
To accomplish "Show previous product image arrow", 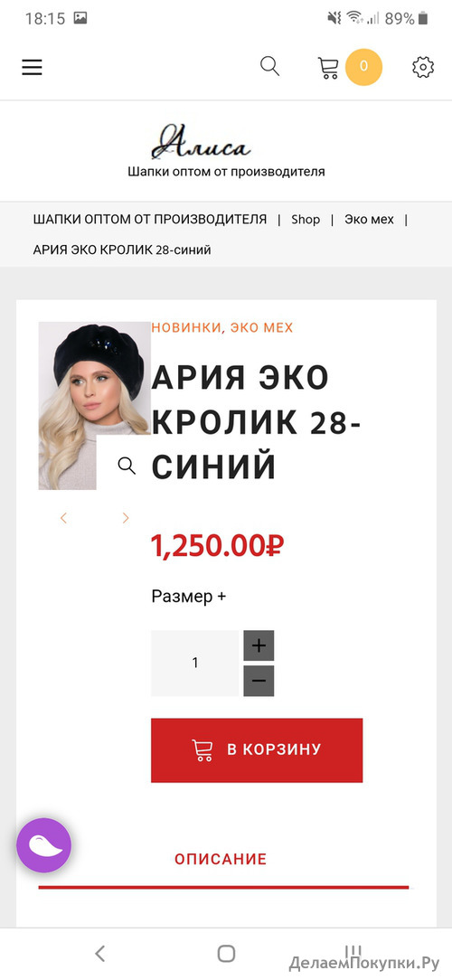I will [x=63, y=517].
